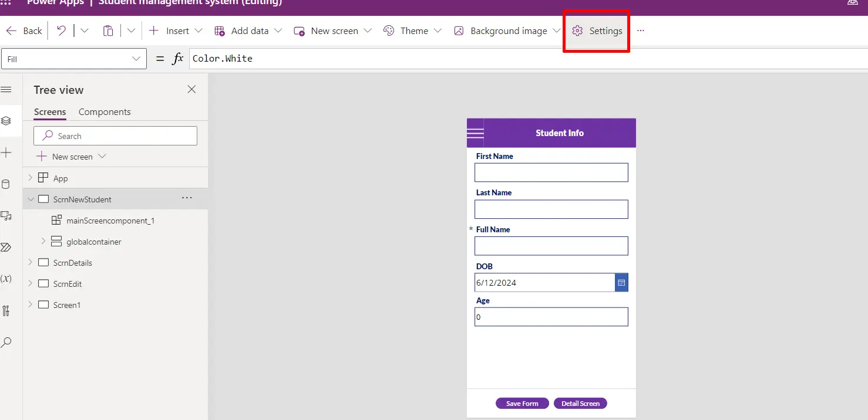
Task: Click the Full Name input field
Action: click(551, 246)
